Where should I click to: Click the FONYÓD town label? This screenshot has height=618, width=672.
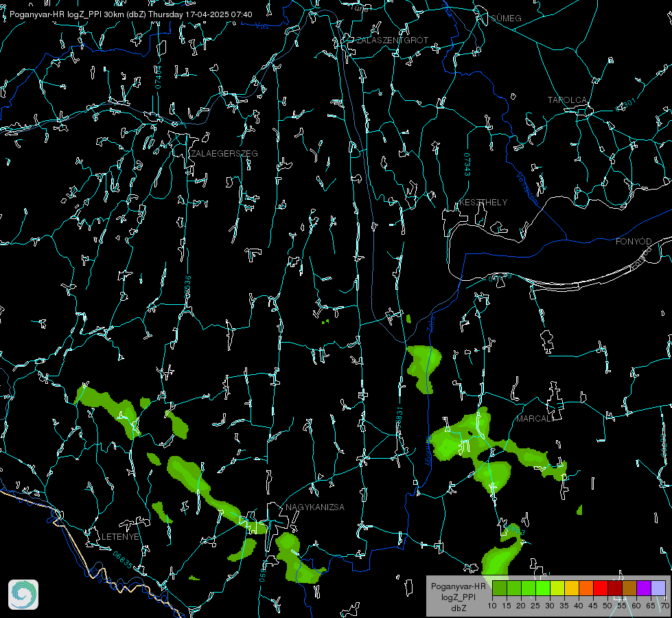tap(634, 242)
